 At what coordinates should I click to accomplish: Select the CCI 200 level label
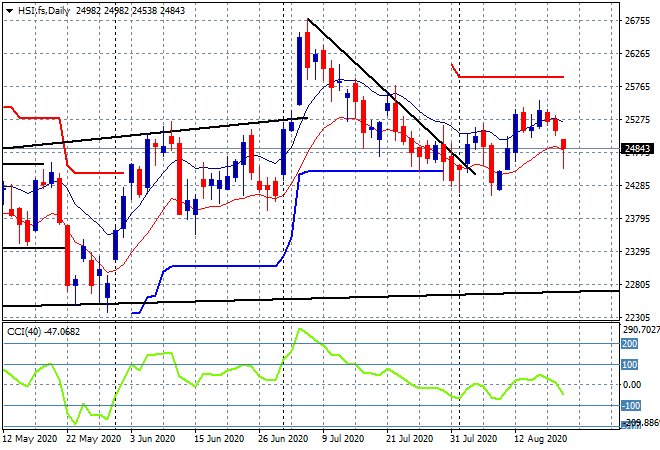point(630,344)
